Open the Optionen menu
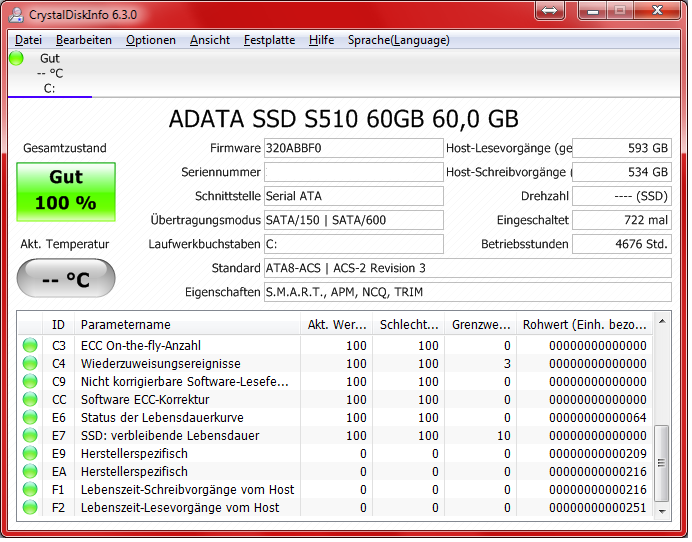 point(150,40)
